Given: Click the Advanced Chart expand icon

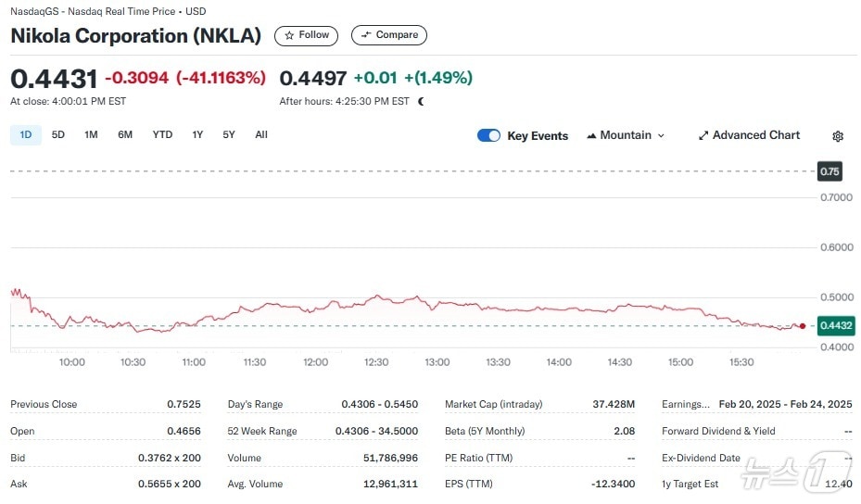Looking at the screenshot, I should coord(703,135).
